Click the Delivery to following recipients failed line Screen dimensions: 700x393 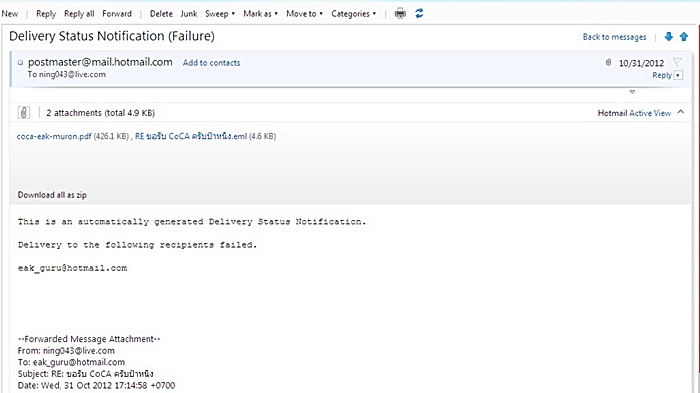[x=137, y=245]
